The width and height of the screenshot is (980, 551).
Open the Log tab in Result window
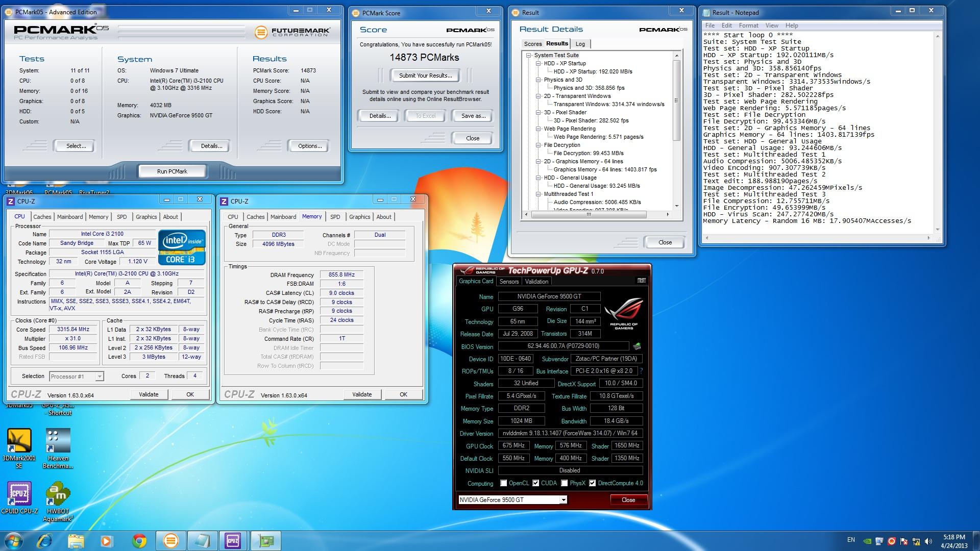(580, 44)
